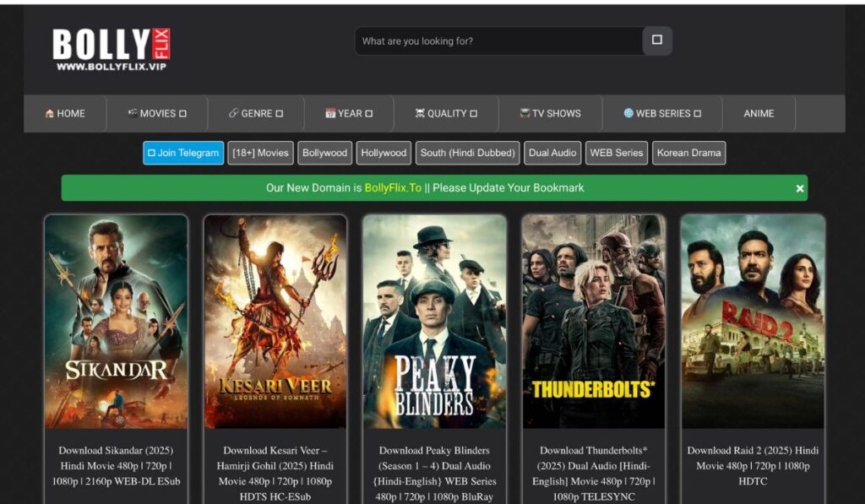Expand the QUALITY dropdown menu
The image size is (865, 504).
446,114
